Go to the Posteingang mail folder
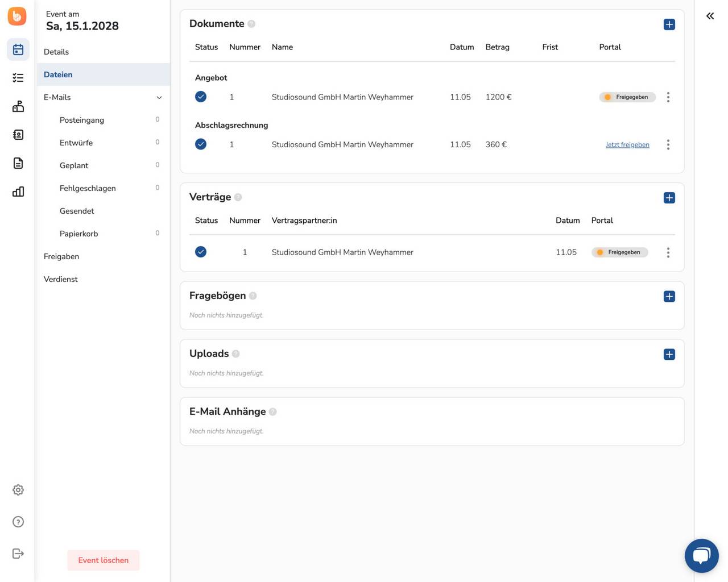The width and height of the screenshot is (728, 582). (82, 120)
